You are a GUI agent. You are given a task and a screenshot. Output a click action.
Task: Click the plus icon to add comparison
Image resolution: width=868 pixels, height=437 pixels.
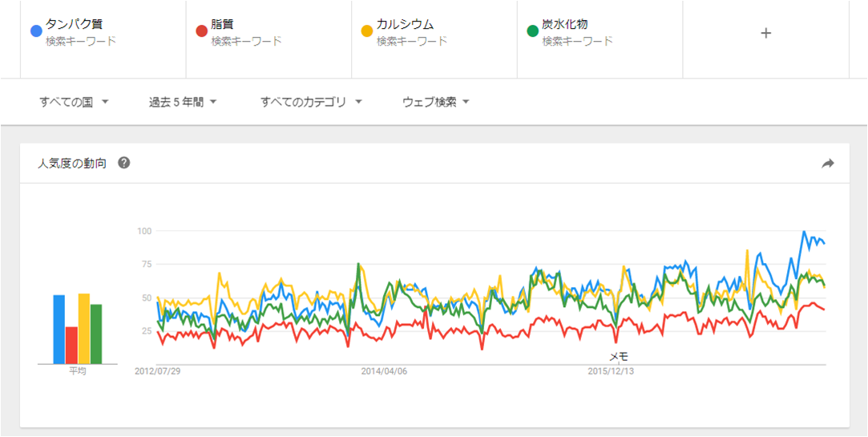(x=765, y=33)
